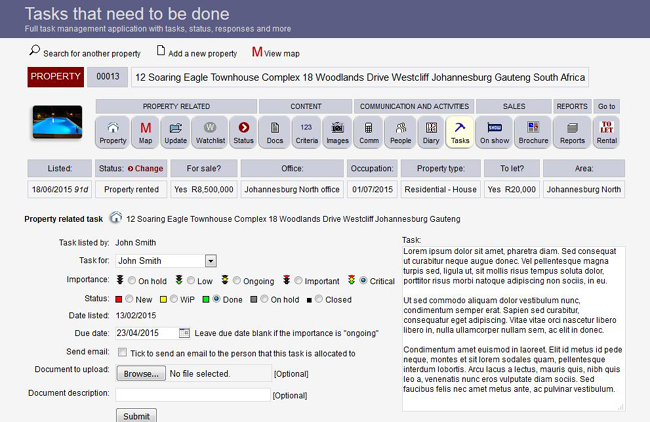Click the magnifier search icon
This screenshot has height=422, width=650.
[34, 51]
